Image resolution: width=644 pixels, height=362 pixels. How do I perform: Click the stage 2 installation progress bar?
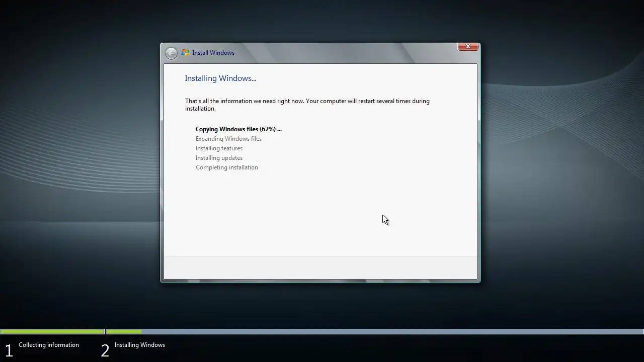pyautogui.click(x=375, y=332)
